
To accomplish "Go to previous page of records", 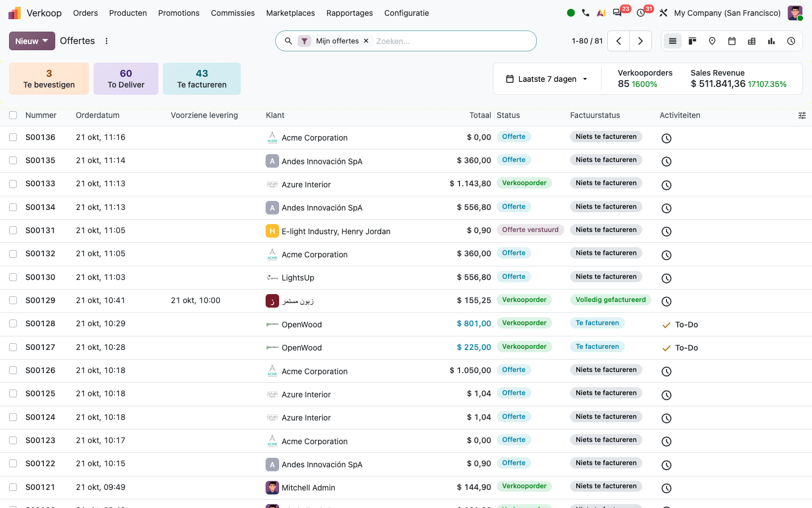I will (x=619, y=41).
